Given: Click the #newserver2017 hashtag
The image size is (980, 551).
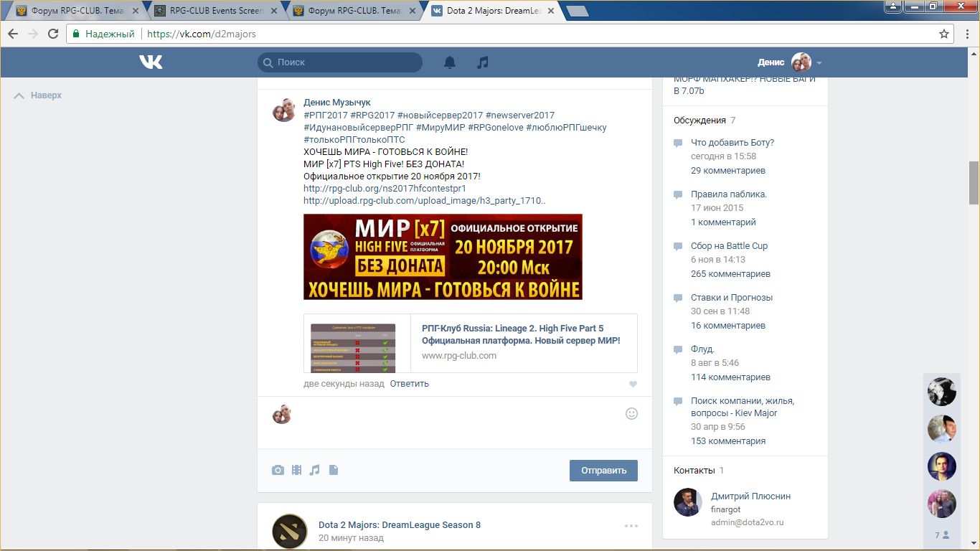Looking at the screenshot, I should coord(520,116).
